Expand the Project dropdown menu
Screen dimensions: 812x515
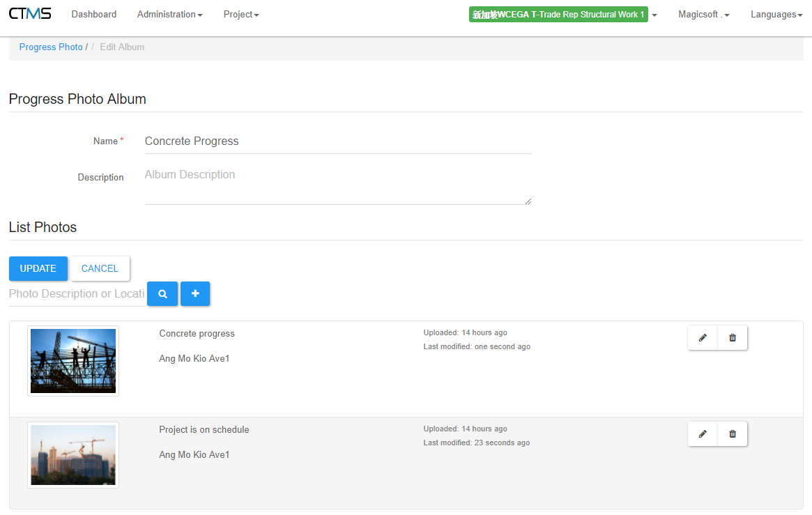(241, 15)
